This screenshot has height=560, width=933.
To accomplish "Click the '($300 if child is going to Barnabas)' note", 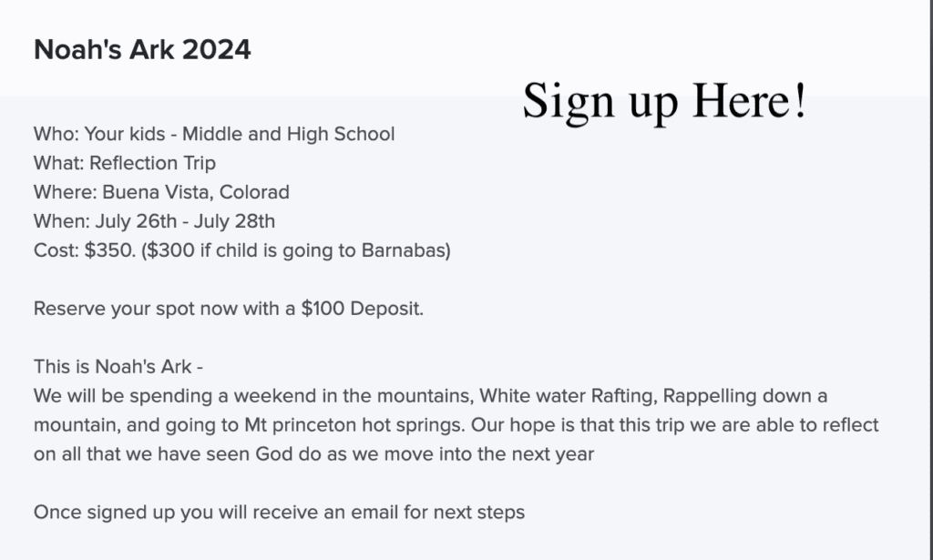I will 296,250.
